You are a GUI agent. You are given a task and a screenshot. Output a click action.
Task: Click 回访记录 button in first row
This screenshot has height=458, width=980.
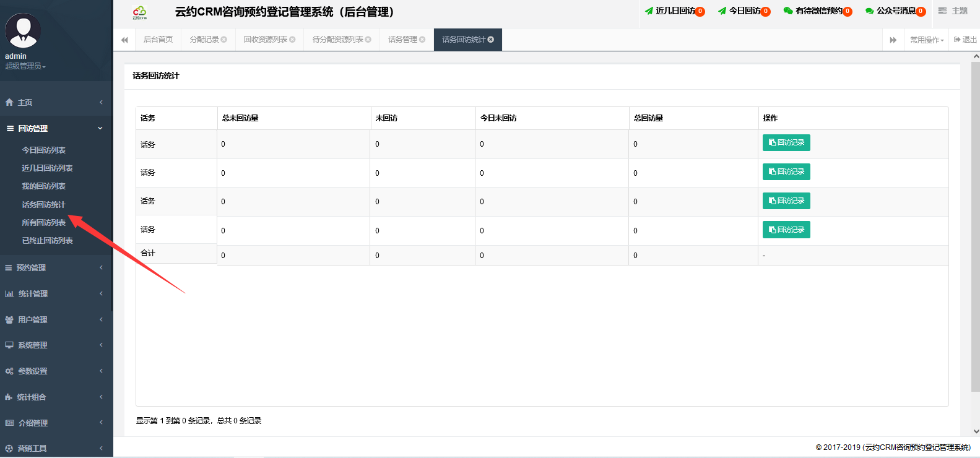(x=786, y=143)
